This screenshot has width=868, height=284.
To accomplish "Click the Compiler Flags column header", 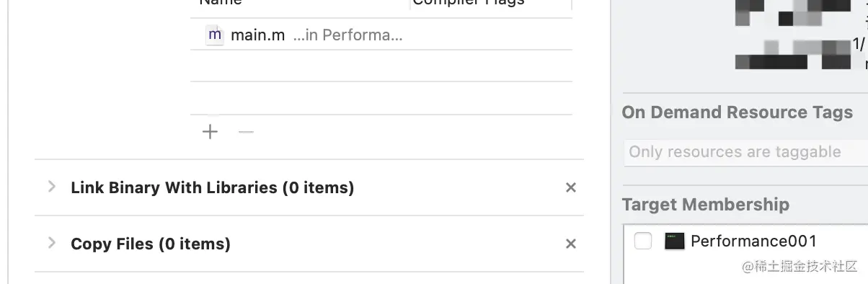I will [469, 3].
